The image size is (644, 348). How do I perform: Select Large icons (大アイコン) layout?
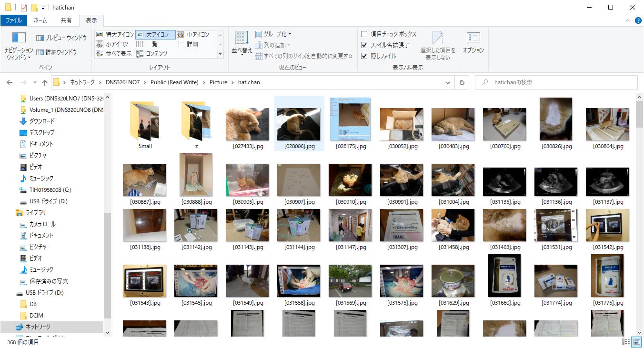pos(155,34)
